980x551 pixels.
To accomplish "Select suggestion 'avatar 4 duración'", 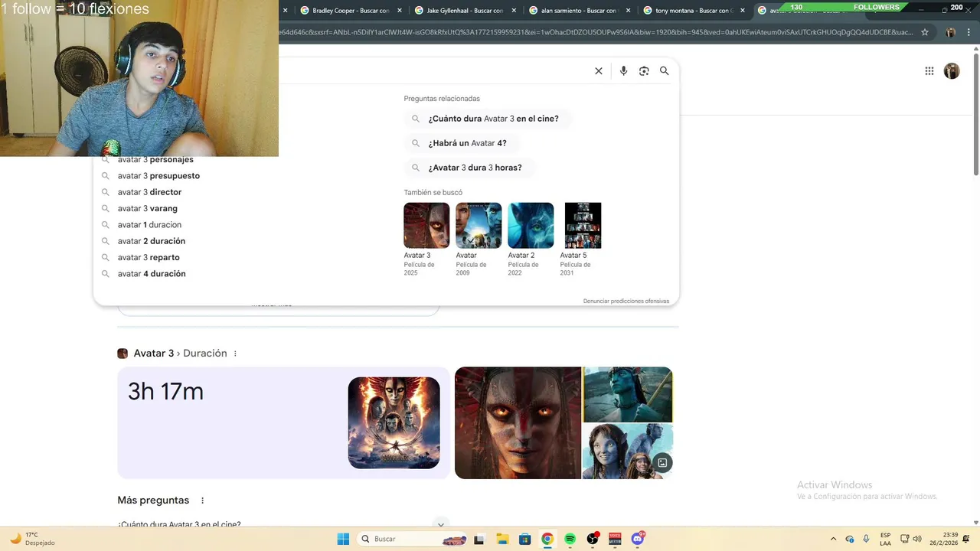I will point(152,274).
